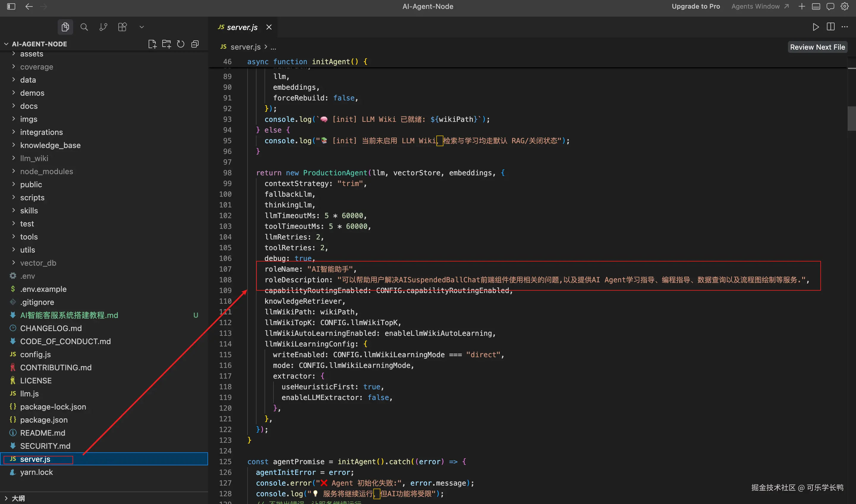Open the more views dropdown chevron

142,27
